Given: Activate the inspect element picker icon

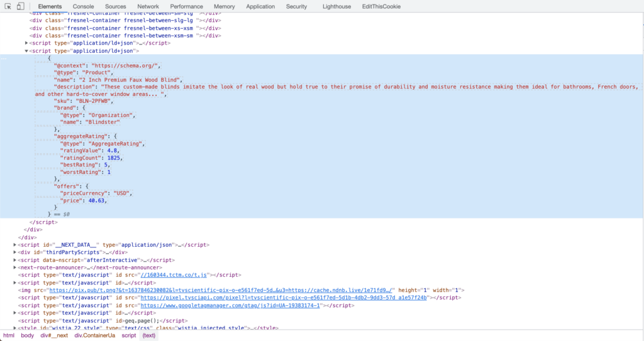Looking at the screenshot, I should point(8,6).
